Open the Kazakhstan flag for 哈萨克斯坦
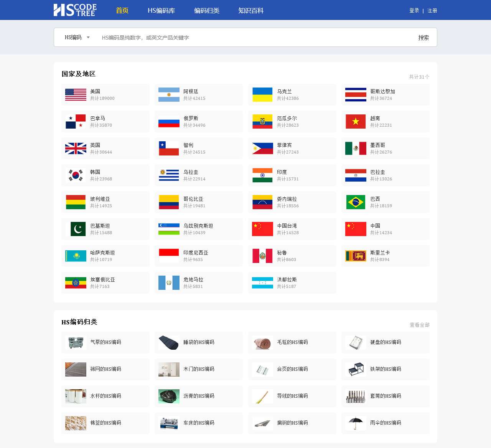 point(76,256)
